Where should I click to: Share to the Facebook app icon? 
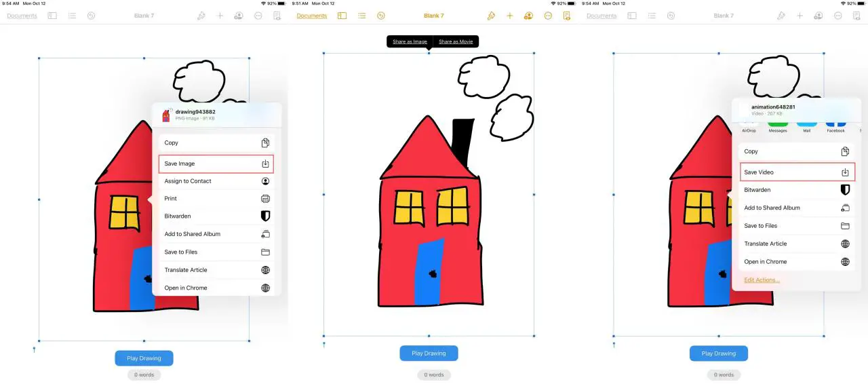coord(835,126)
